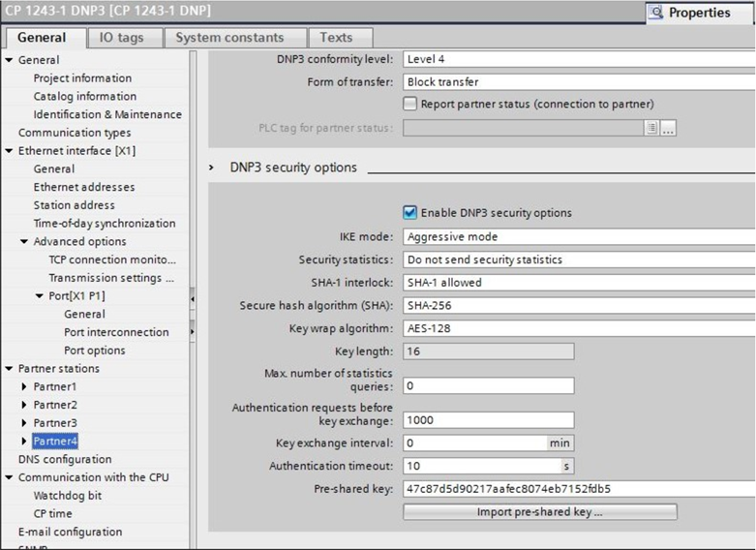Viewport: 756px width, 550px height.
Task: Select Time-of-day synchronization in the tree
Action: [105, 224]
